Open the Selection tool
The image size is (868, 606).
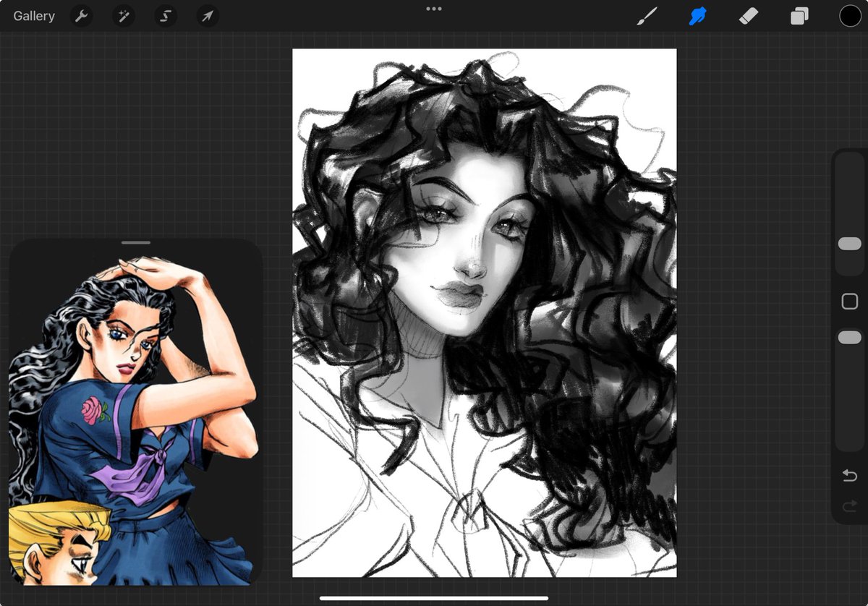[x=165, y=15]
